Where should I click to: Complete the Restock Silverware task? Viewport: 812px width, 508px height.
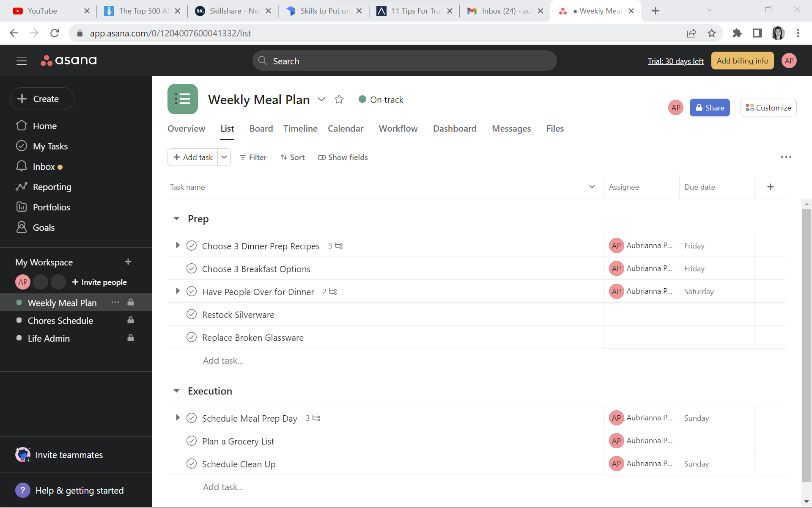click(x=192, y=314)
